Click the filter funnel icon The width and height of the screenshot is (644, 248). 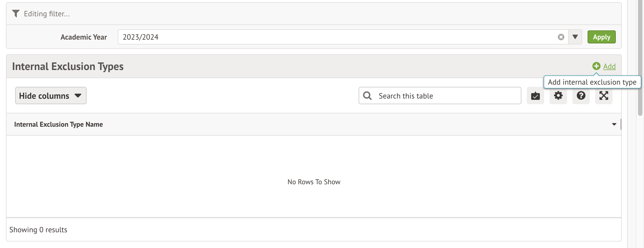(16, 14)
